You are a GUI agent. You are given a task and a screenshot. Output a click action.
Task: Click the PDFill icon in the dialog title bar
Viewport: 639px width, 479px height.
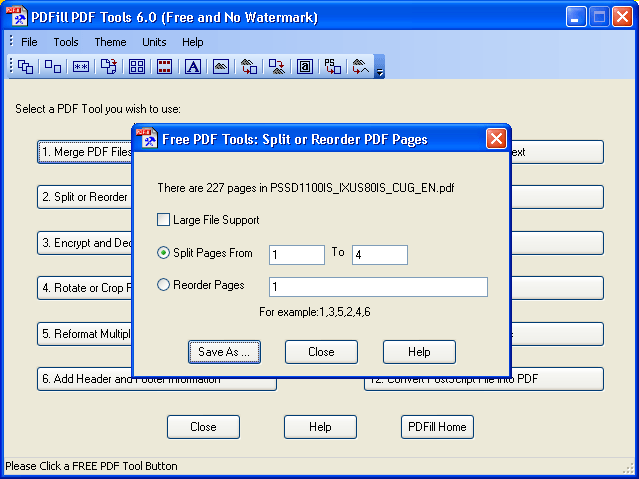point(147,138)
